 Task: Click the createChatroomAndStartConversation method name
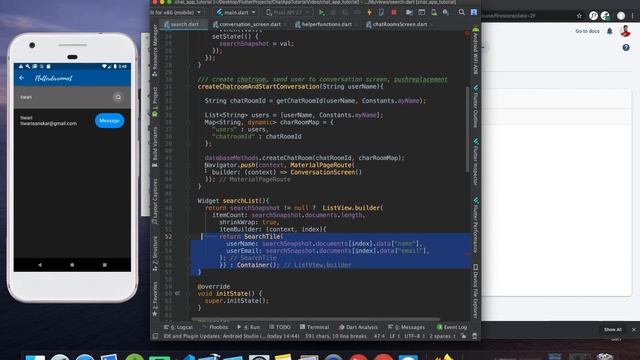point(258,87)
